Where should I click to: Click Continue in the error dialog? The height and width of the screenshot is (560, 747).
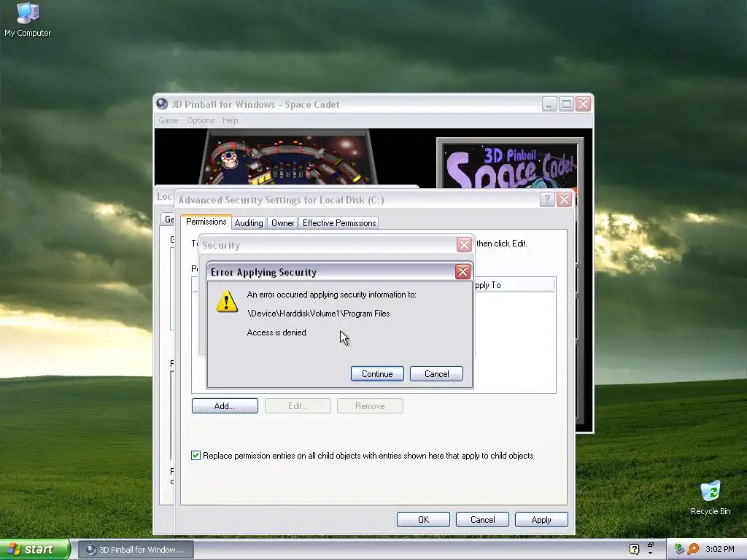(x=377, y=374)
